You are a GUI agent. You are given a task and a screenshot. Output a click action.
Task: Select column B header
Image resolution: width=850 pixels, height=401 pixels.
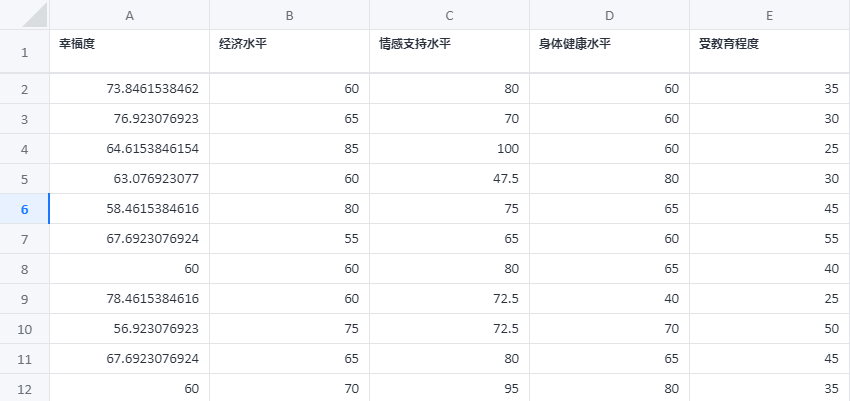[x=289, y=15]
